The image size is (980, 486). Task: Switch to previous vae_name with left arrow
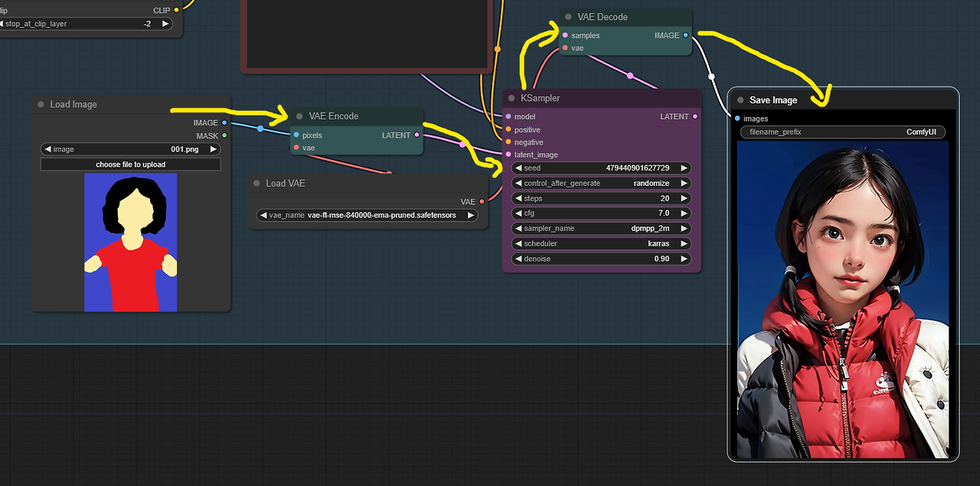click(x=263, y=215)
